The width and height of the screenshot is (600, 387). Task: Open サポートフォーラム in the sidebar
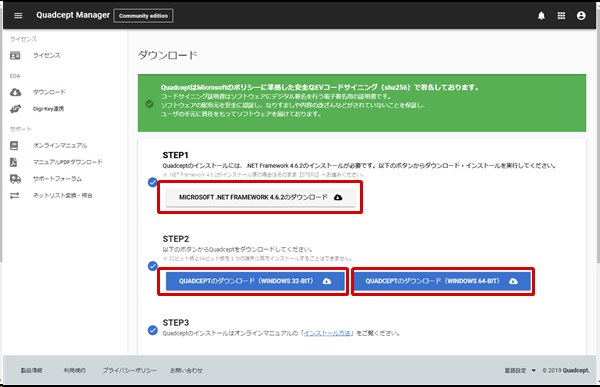57,179
